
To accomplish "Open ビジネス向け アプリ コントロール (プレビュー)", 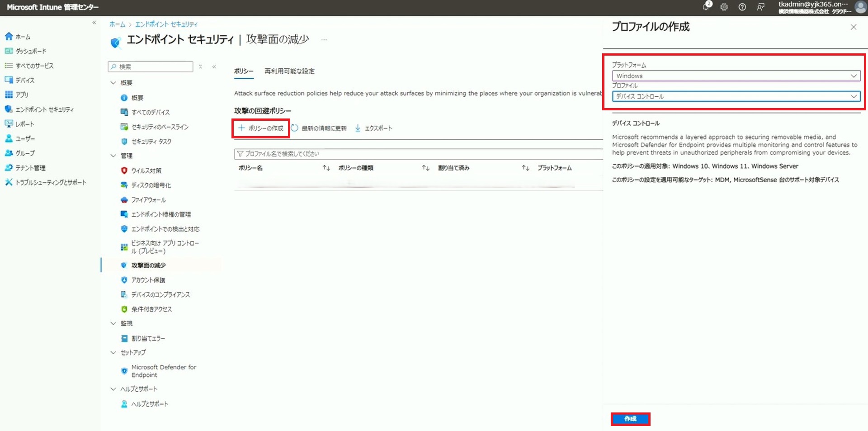I will coord(165,247).
